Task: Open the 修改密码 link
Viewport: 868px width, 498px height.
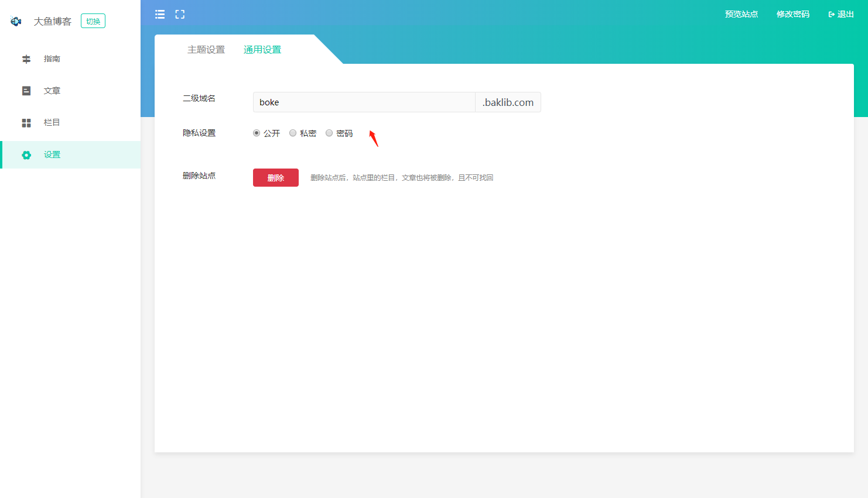Action: coord(793,14)
